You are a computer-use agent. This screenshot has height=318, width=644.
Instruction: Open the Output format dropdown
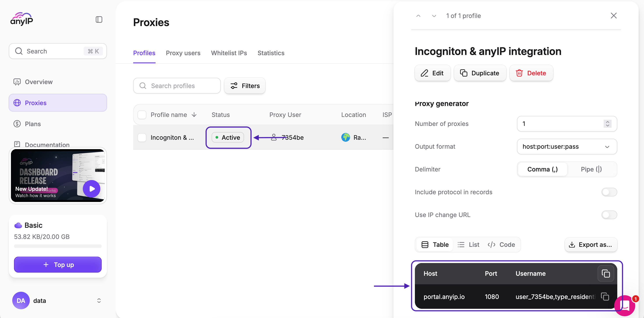(x=567, y=147)
